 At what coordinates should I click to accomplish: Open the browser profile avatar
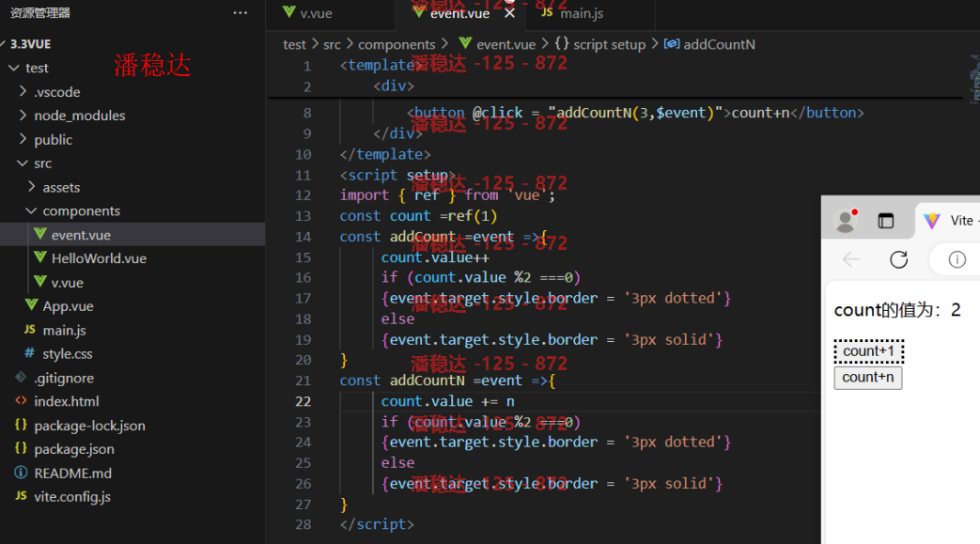click(x=846, y=221)
